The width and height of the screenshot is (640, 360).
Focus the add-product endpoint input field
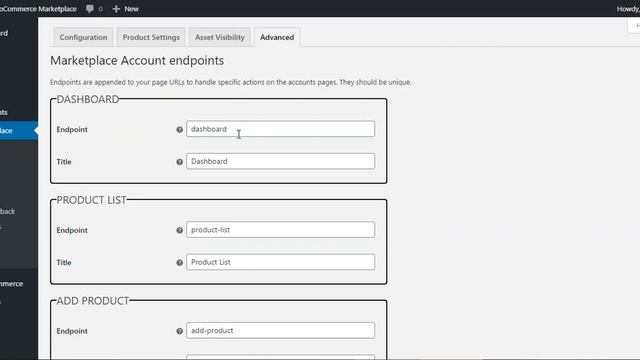click(280, 331)
